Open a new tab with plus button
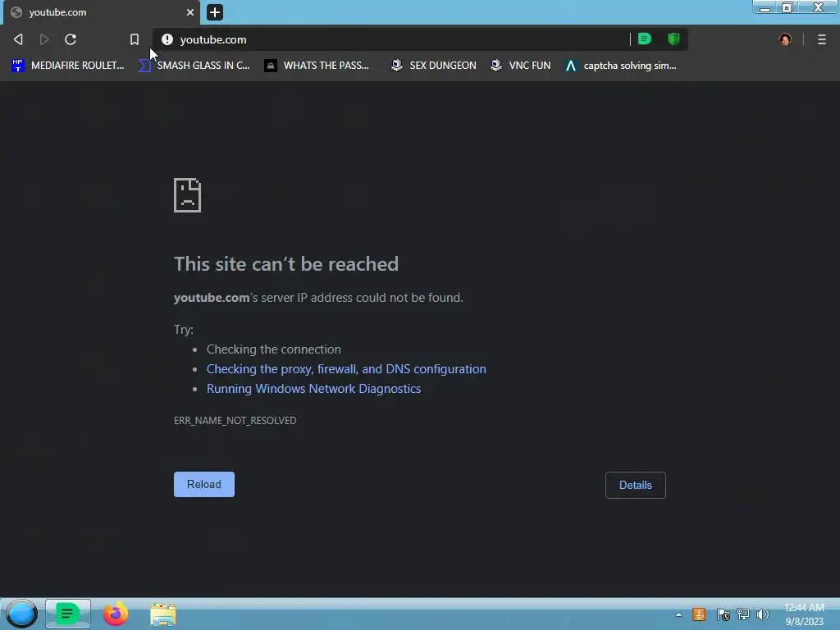This screenshot has height=630, width=840. coord(215,11)
